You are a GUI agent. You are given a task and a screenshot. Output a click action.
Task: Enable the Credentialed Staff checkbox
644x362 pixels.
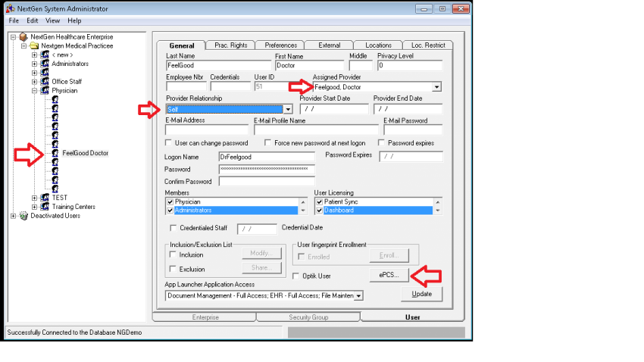point(174,228)
